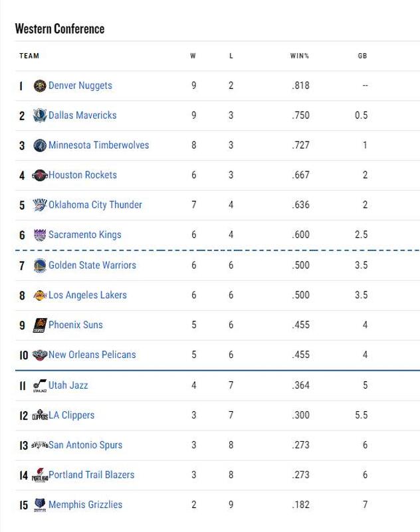Sort by the GB column header
Screen dimensions: 420x532
tap(362, 56)
